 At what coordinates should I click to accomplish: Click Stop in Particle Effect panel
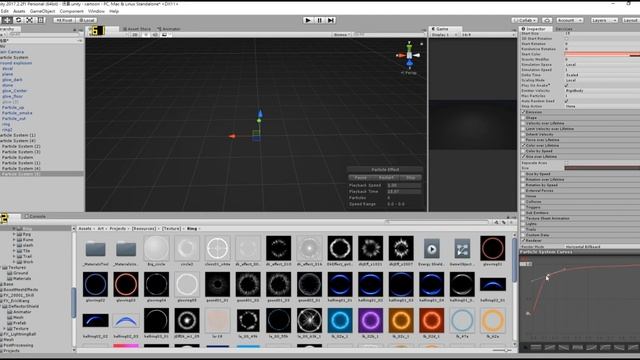411,178
